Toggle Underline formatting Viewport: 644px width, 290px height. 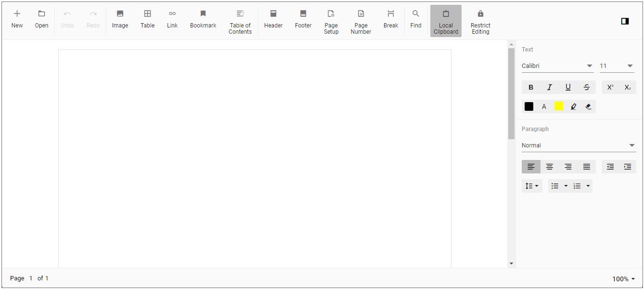pyautogui.click(x=568, y=87)
